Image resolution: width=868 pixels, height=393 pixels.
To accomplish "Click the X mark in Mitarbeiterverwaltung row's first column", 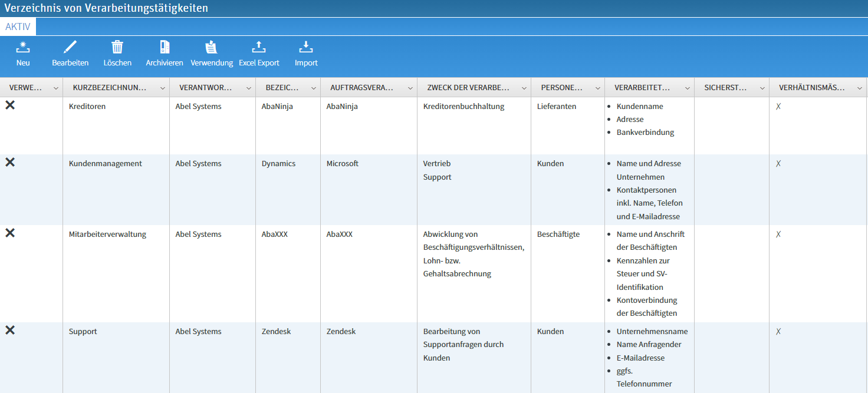I will (10, 233).
